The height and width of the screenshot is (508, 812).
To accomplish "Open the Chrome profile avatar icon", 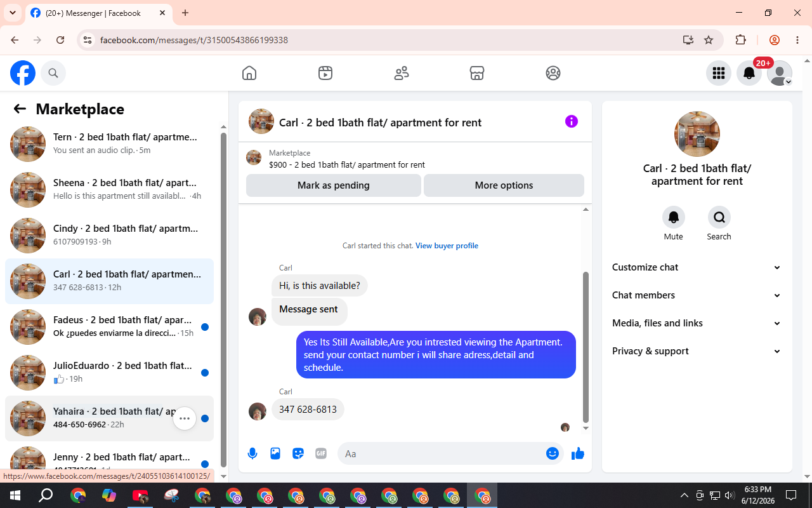I will pyautogui.click(x=775, y=40).
